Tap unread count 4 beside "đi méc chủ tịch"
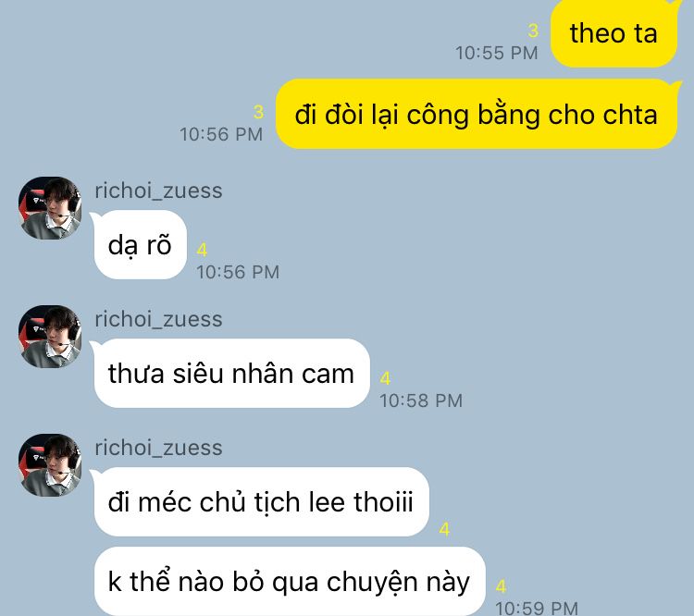Image resolution: width=694 pixels, height=616 pixels. click(x=444, y=529)
